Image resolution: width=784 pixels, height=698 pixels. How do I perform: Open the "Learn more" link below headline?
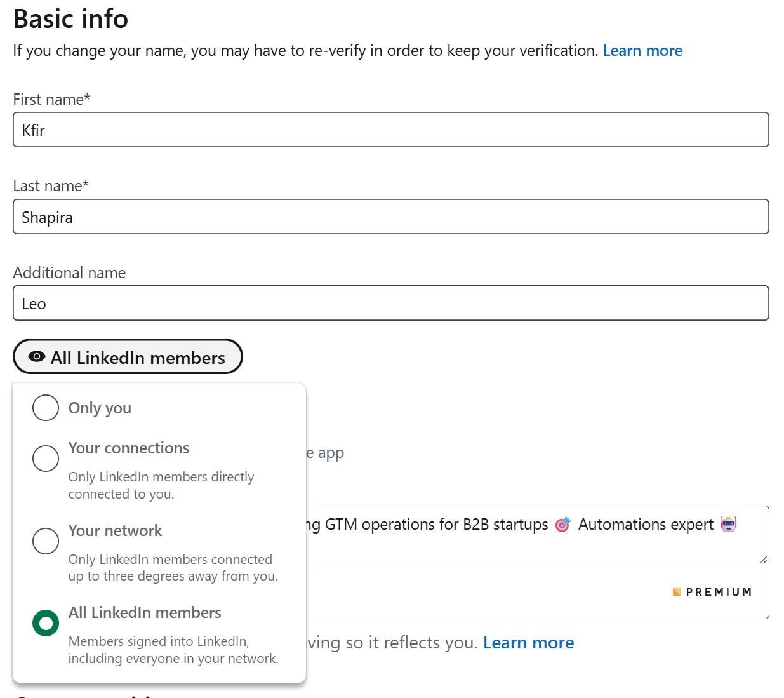[528, 643]
